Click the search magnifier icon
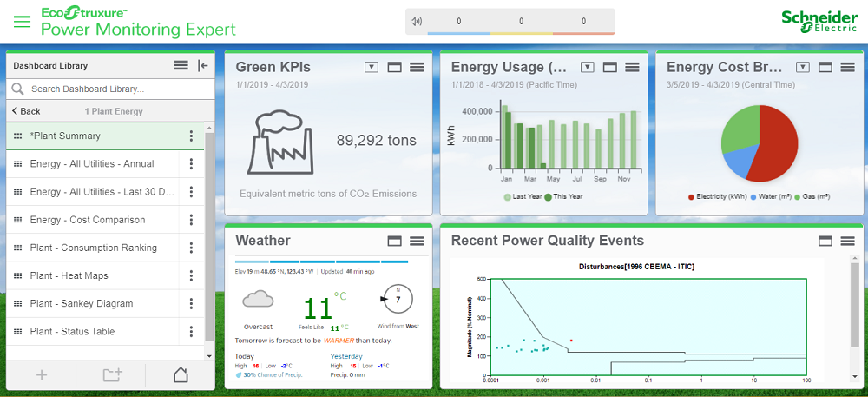The width and height of the screenshot is (868, 397). pos(17,89)
